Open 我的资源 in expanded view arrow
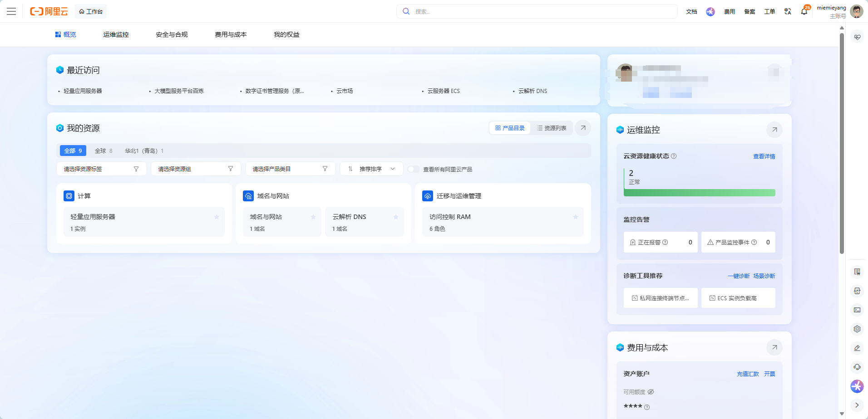This screenshot has height=419, width=868. click(x=583, y=128)
